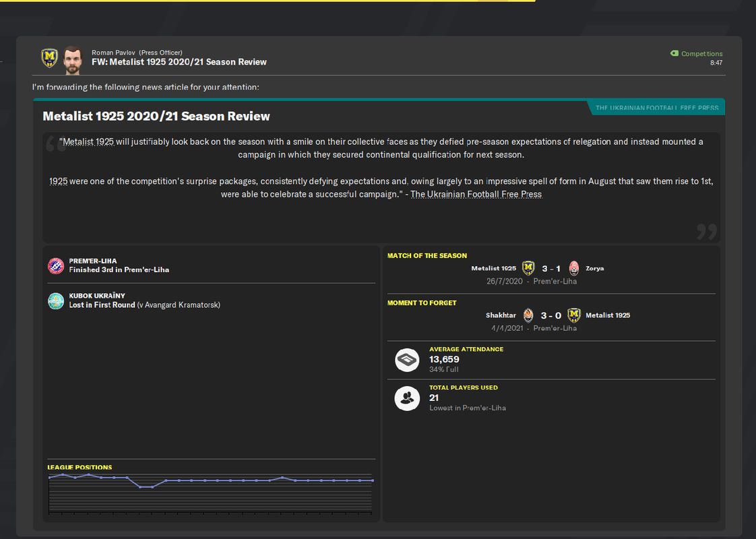Open the Competitions category tag

[x=696, y=53]
